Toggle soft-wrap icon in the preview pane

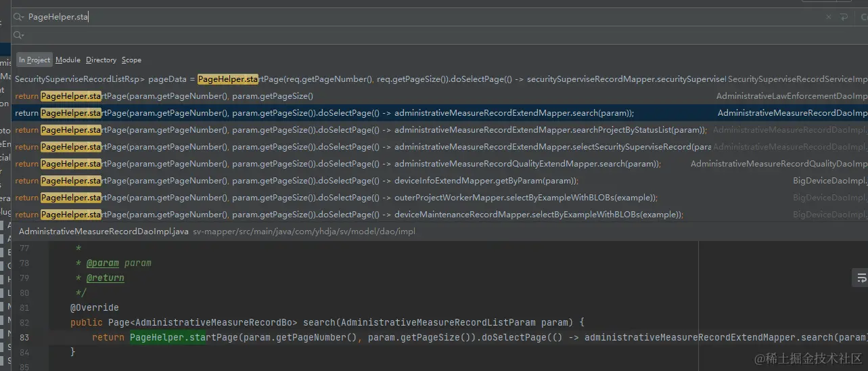pyautogui.click(x=861, y=278)
